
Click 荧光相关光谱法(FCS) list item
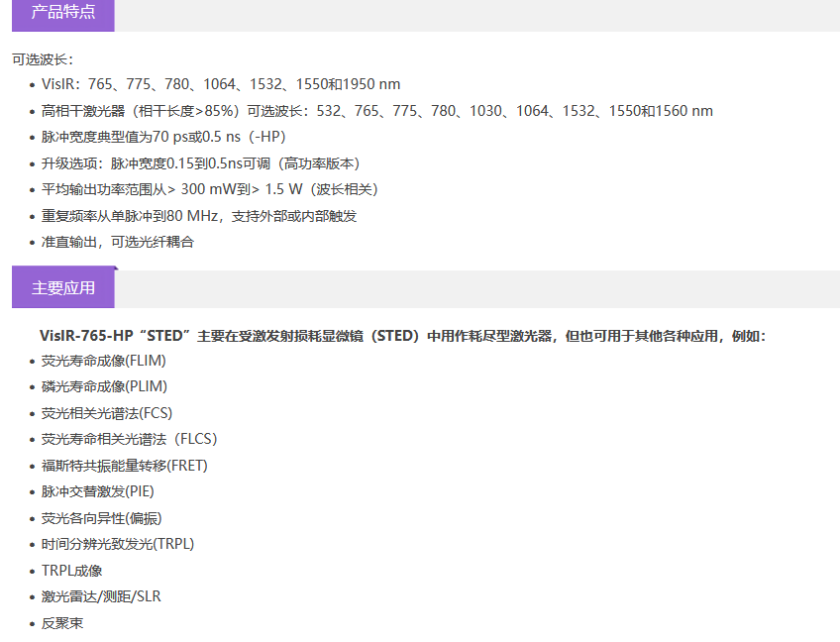(106, 413)
